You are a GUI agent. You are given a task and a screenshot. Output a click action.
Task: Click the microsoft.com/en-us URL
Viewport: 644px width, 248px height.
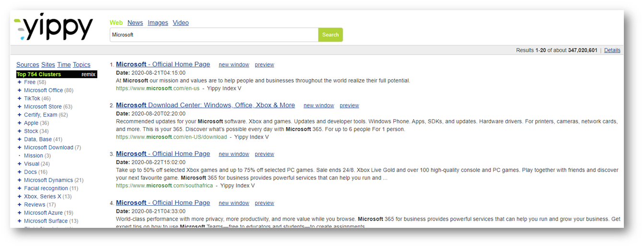click(x=158, y=88)
